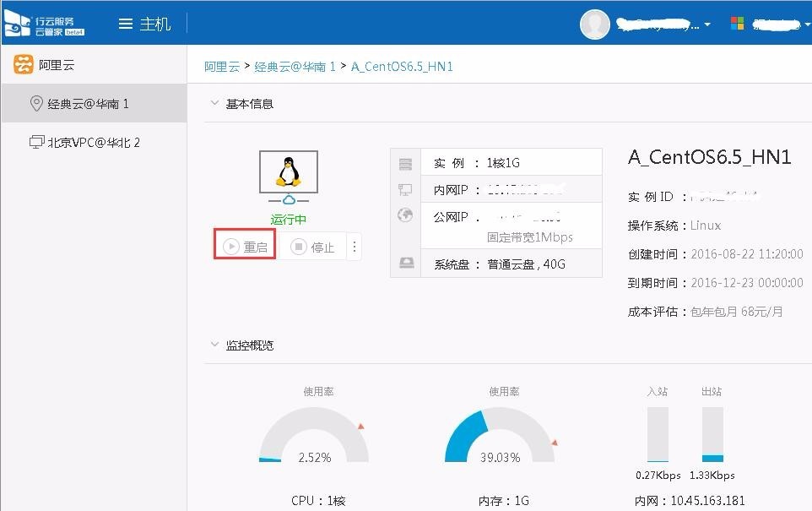This screenshot has width=812, height=511.
Task: Click the memory usage gauge showing 39.03%
Action: 500,435
